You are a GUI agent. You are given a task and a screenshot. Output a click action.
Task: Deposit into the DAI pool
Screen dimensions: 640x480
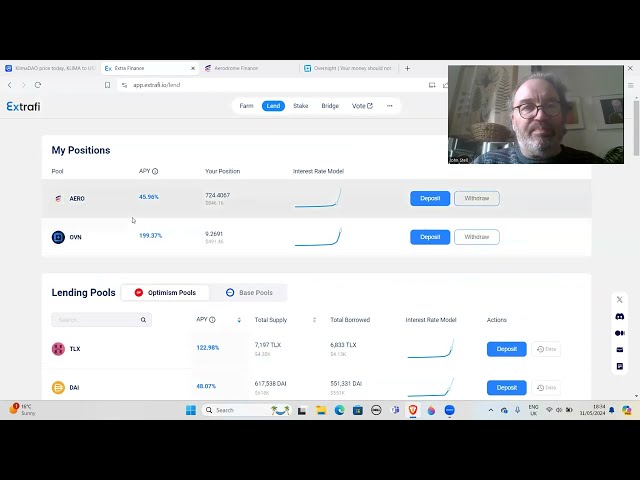[507, 388]
